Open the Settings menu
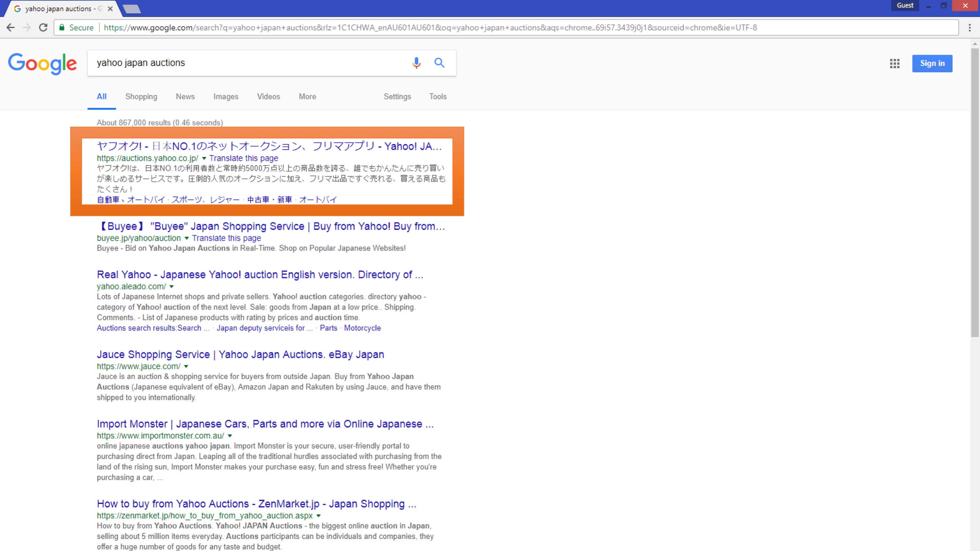 [x=397, y=97]
